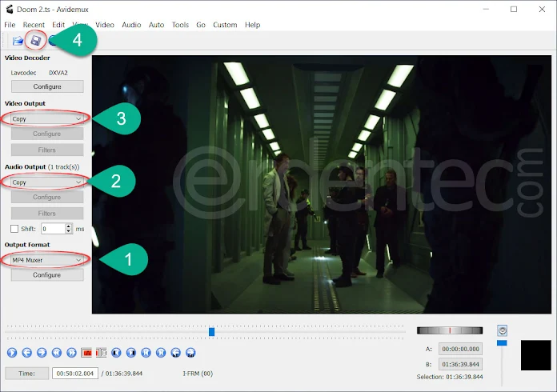Click the timeline navigation slider handle
Image resolution: width=557 pixels, height=392 pixels.
[212, 332]
